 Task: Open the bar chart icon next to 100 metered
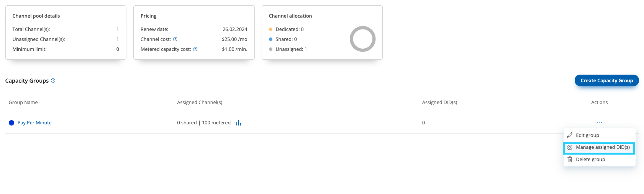238,123
